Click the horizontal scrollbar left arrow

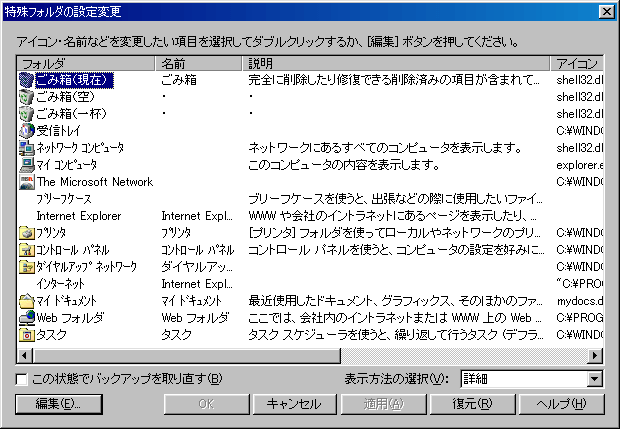coord(25,356)
